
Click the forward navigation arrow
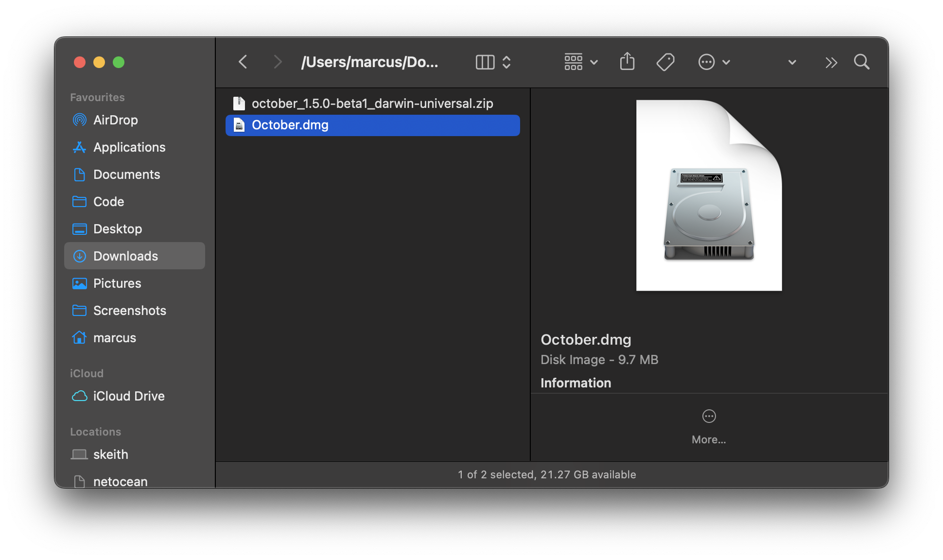click(278, 62)
